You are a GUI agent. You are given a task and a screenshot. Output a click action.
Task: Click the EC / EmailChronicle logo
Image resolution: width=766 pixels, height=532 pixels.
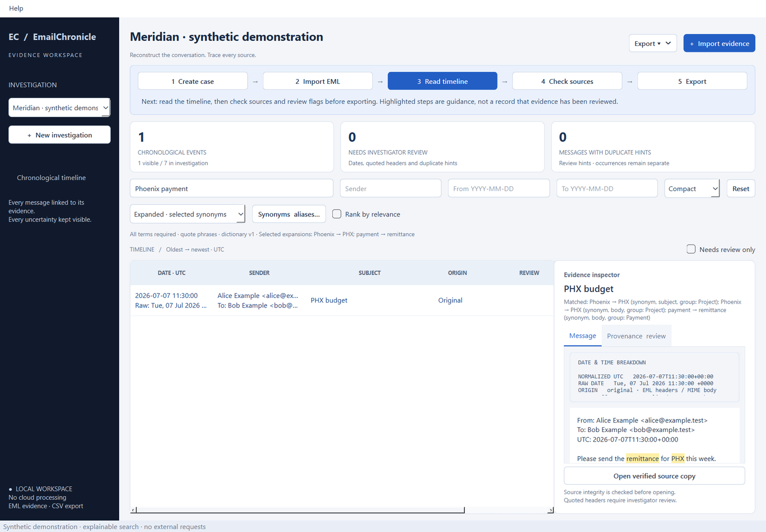tap(52, 37)
